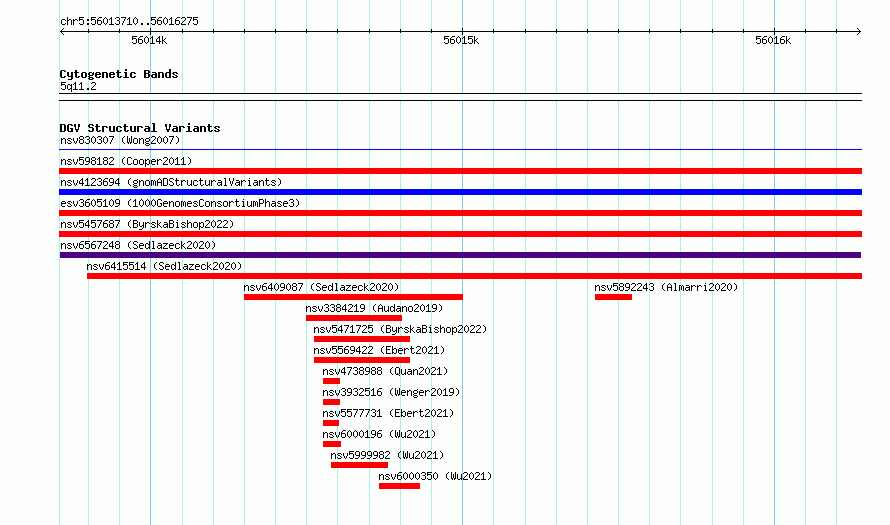Image resolution: width=890 pixels, height=525 pixels.
Task: Click the red bar under nsv5457687
Action: pos(460,234)
